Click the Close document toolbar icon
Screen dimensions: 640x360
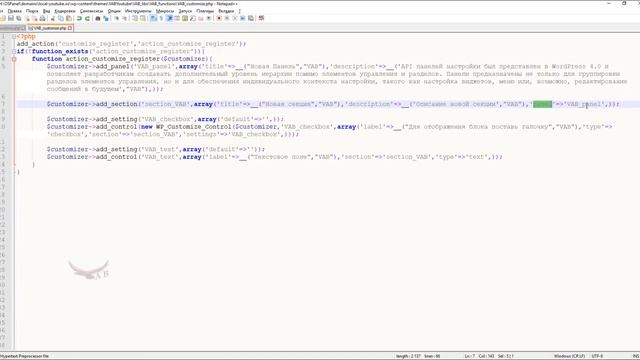[x=27, y=18]
